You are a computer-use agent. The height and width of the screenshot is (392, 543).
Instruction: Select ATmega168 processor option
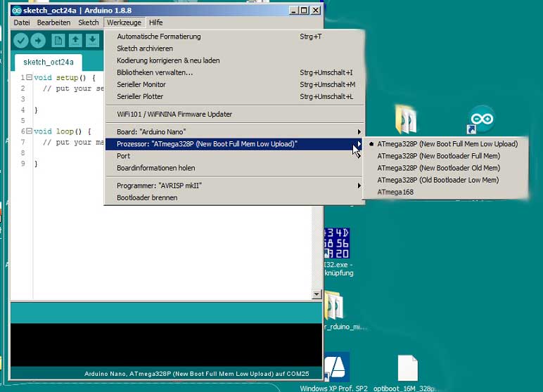[x=445, y=192]
